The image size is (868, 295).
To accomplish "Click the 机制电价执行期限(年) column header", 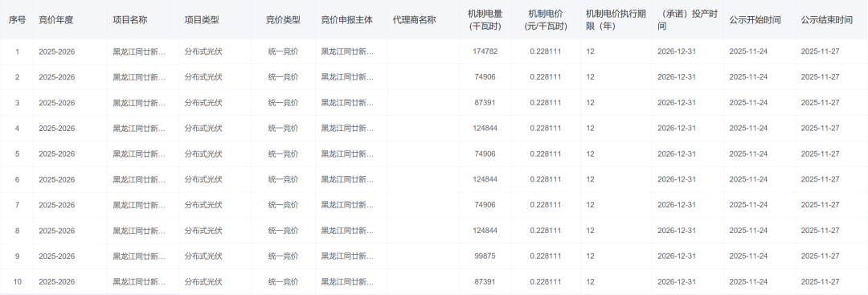I will click(616, 20).
